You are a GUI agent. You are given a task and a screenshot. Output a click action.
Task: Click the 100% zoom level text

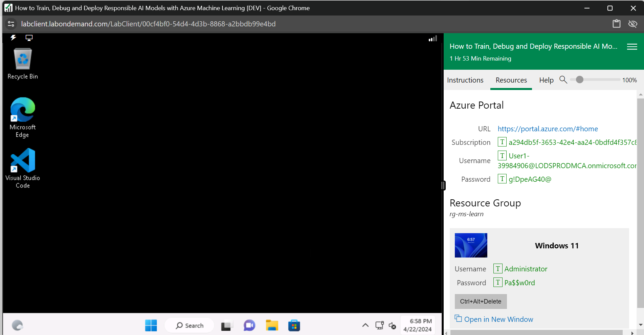629,80
